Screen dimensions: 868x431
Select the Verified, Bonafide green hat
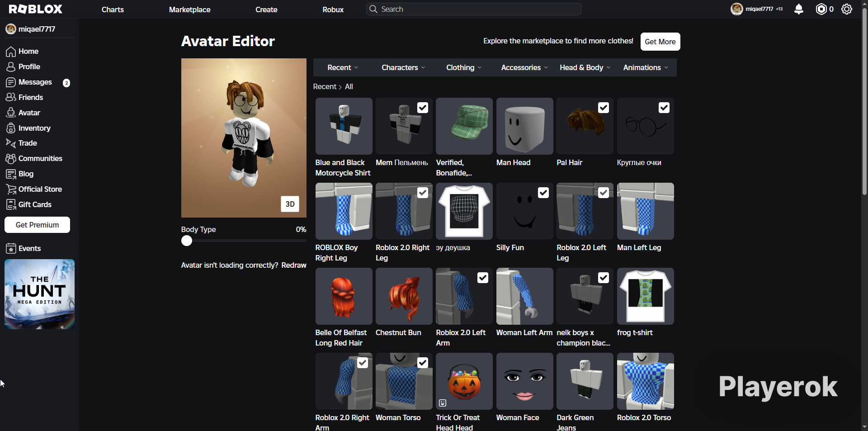[464, 126]
